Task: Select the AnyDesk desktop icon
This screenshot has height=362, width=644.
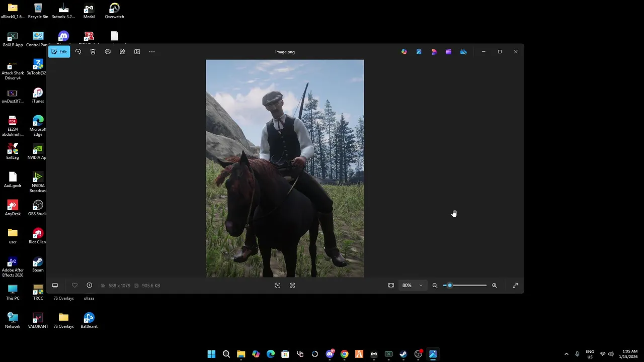Action: pyautogui.click(x=13, y=208)
